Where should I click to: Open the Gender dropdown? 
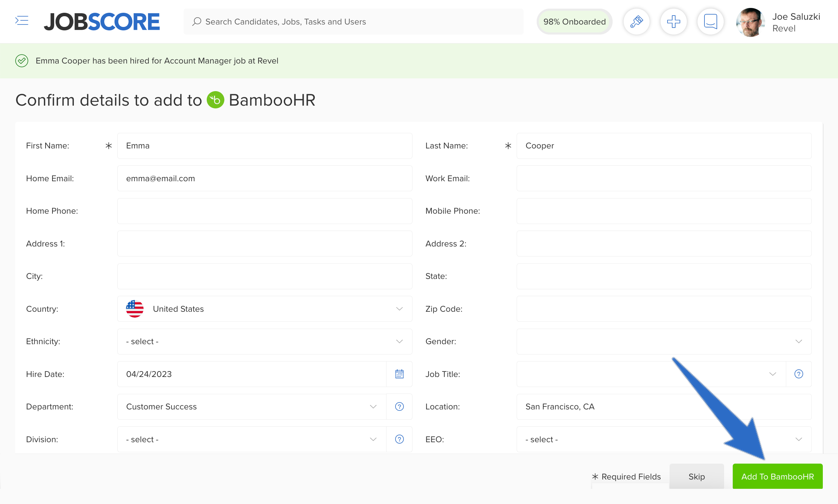664,341
